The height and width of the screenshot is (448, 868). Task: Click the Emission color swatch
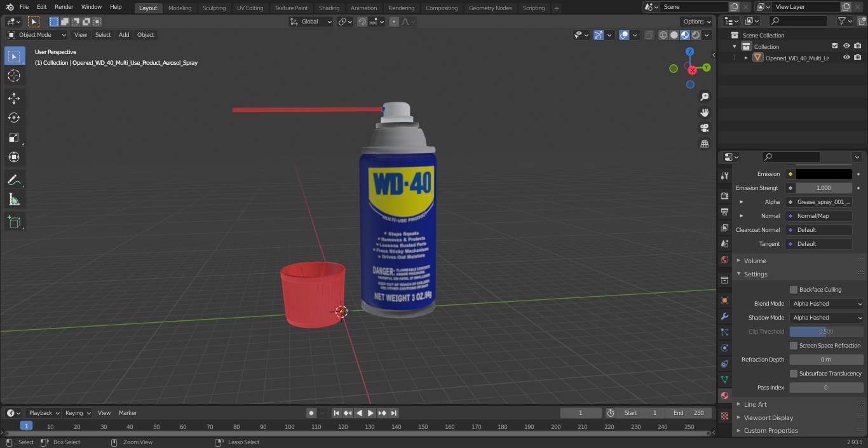point(824,174)
